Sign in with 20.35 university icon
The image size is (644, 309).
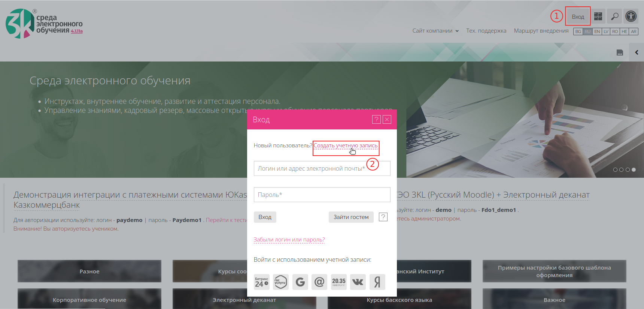pyautogui.click(x=339, y=282)
